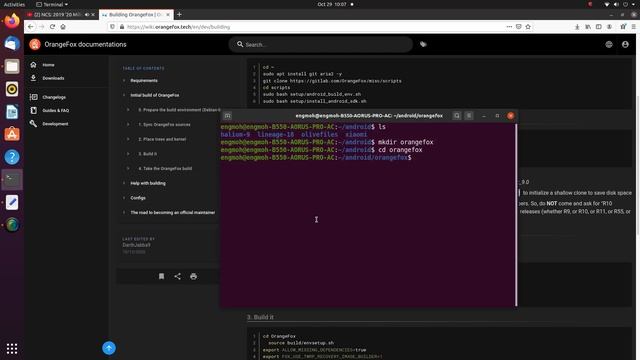Open Development in wiki sidebar
This screenshot has width=640, height=360.
pyautogui.click(x=55, y=124)
